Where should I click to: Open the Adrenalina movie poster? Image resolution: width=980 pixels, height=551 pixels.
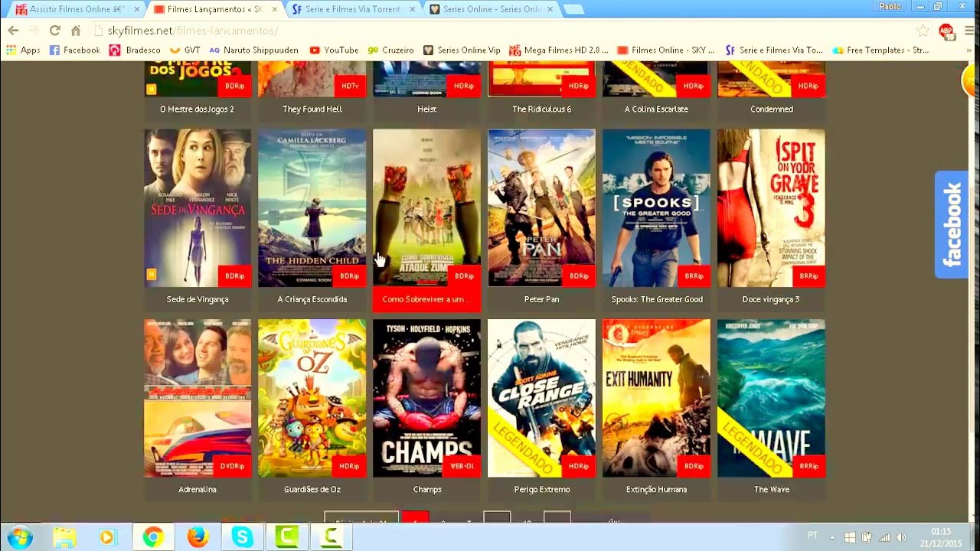tap(198, 398)
